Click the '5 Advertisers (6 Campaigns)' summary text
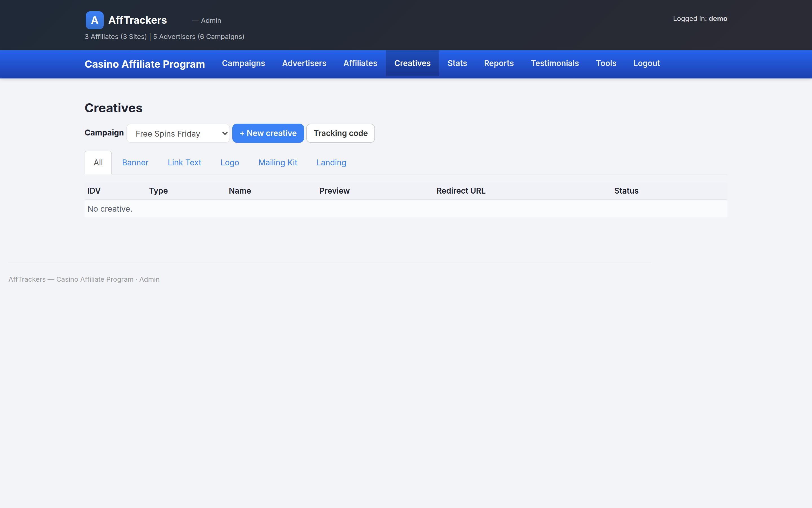This screenshot has width=812, height=508. [199, 37]
